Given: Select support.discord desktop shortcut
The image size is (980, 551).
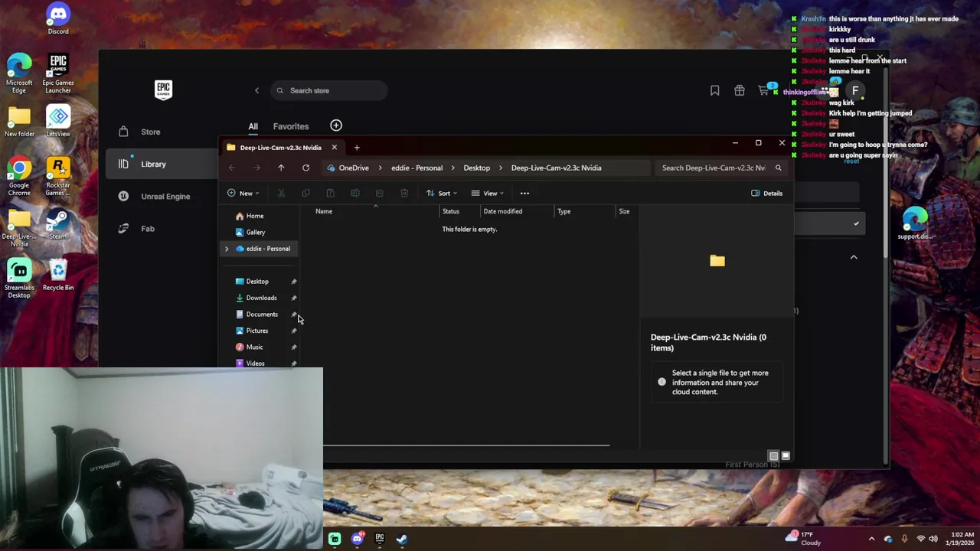Looking at the screenshot, I should click(x=915, y=224).
